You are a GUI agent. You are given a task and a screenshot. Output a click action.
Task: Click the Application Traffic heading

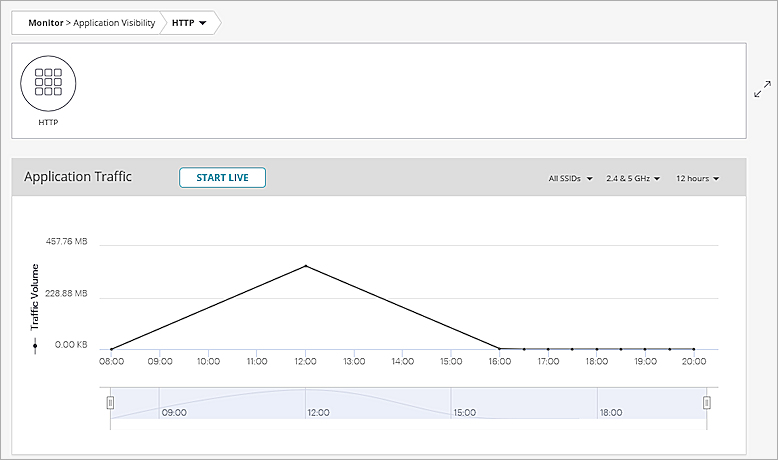click(78, 177)
